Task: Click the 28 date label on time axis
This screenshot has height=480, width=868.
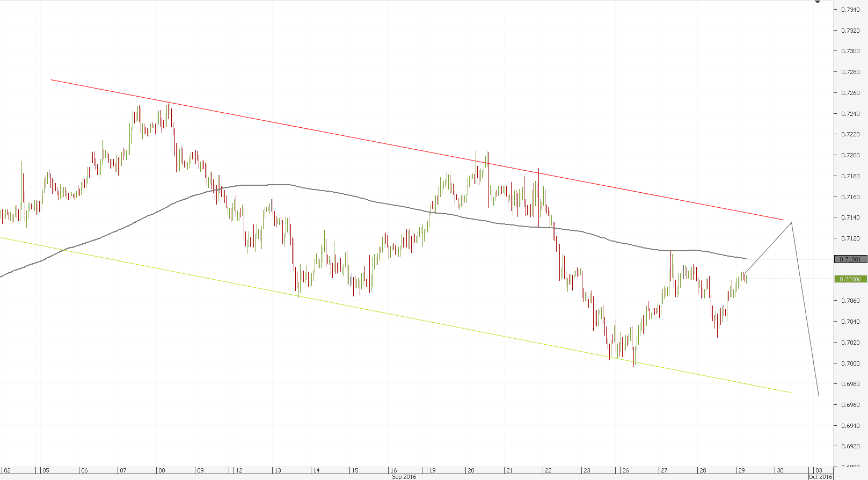Action: tap(703, 470)
